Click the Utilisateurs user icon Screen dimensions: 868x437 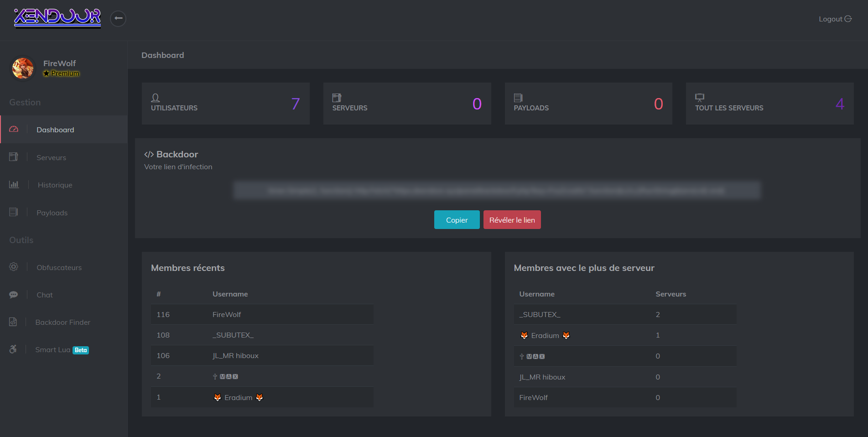click(x=156, y=98)
